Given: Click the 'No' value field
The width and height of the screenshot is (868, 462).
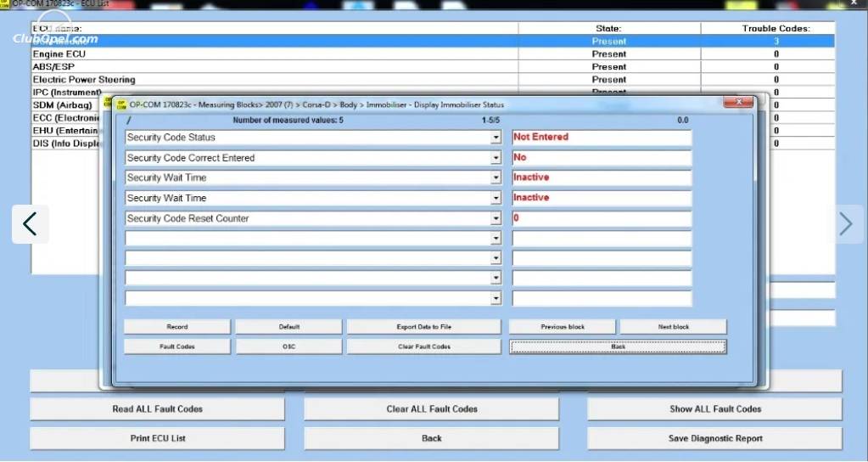Looking at the screenshot, I should pyautogui.click(x=602, y=158).
